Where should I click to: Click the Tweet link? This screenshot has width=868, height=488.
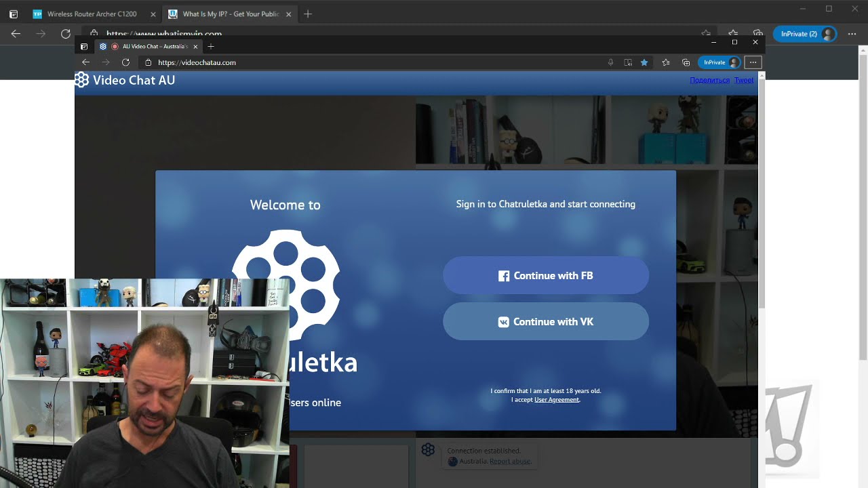744,80
